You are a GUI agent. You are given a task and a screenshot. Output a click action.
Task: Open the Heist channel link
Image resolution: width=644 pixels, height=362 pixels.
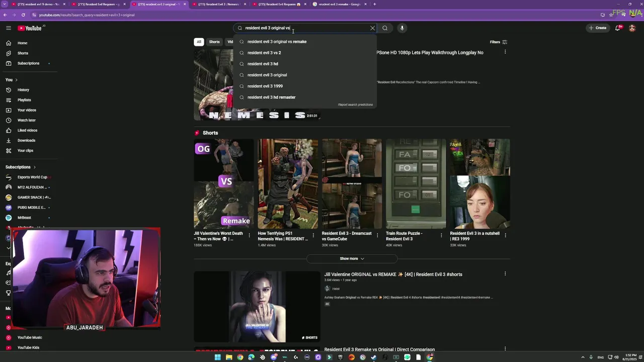tap(336, 289)
